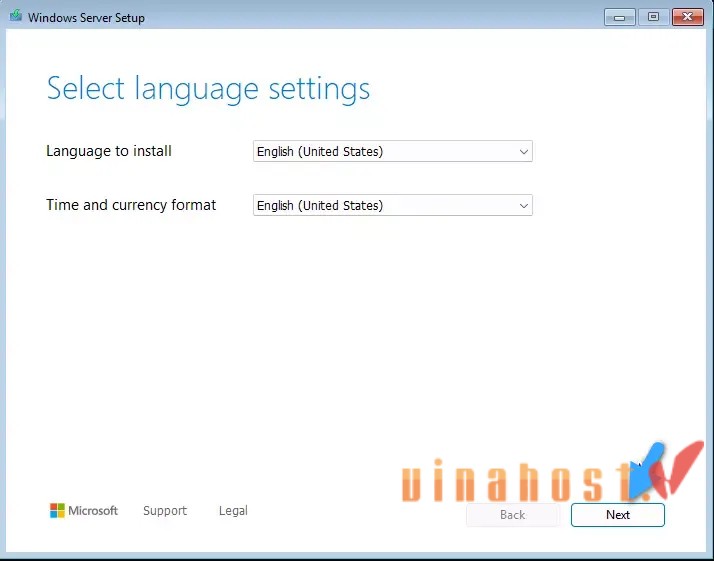Click the 'Language to install' label

tap(109, 151)
